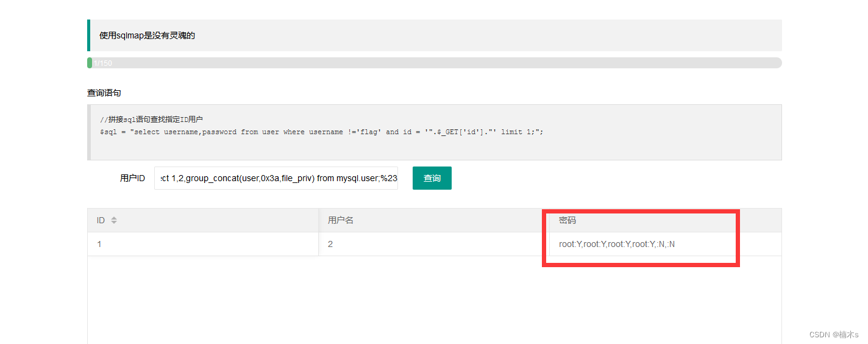Click the $sql select statement code line
The image size is (868, 344).
321,132
